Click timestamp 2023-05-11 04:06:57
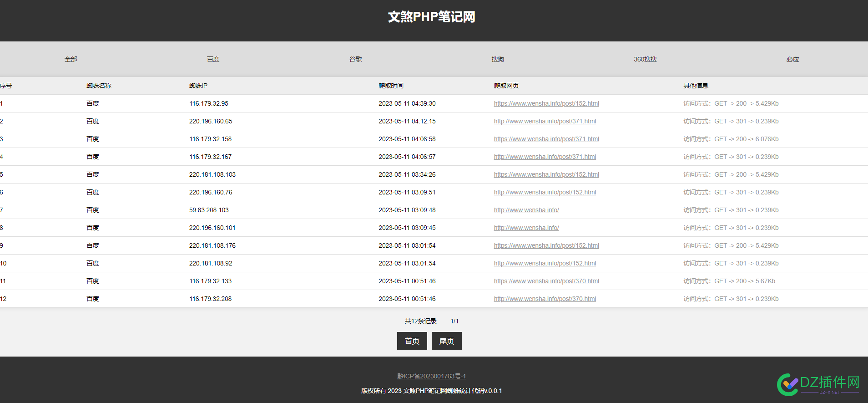Viewport: 868px width, 403px height. coord(407,157)
